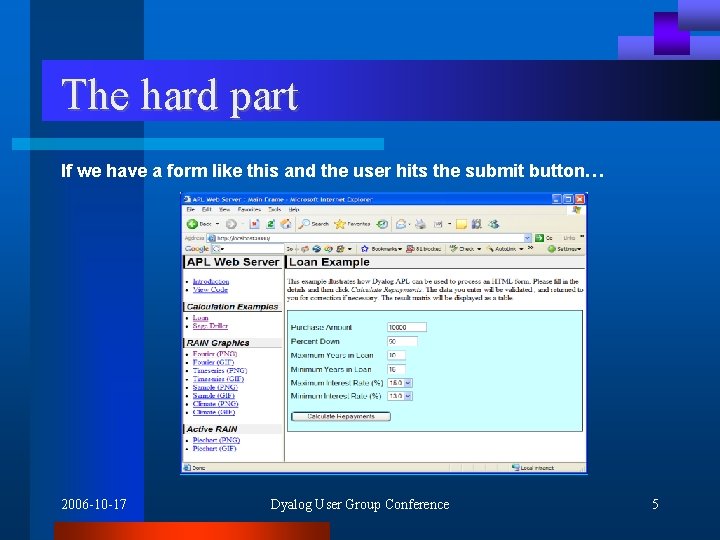Print the page with the printer icon
Image resolution: width=720 pixels, height=540 pixels.
pyautogui.click(x=420, y=224)
